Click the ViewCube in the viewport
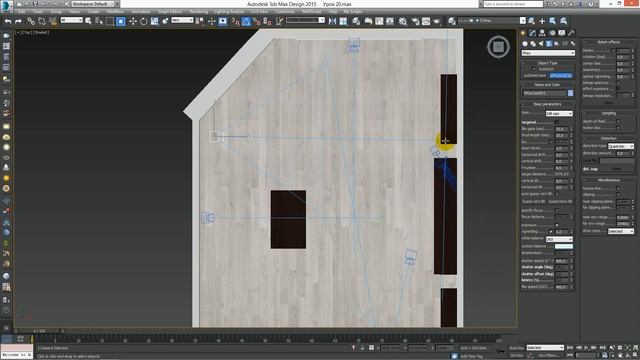The image size is (640, 360). (498, 47)
